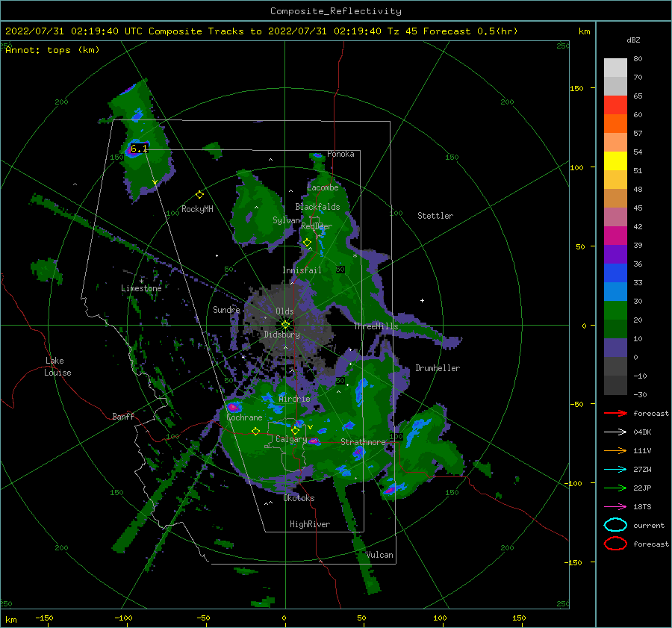
Task: Click the Drumheller city label
Action: point(438,368)
